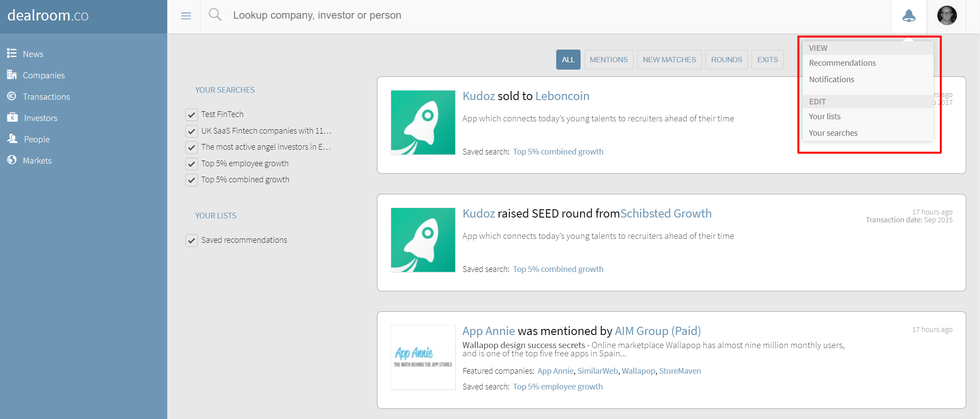The height and width of the screenshot is (419, 980).
Task: Click the search magnifier icon
Action: pos(215,15)
